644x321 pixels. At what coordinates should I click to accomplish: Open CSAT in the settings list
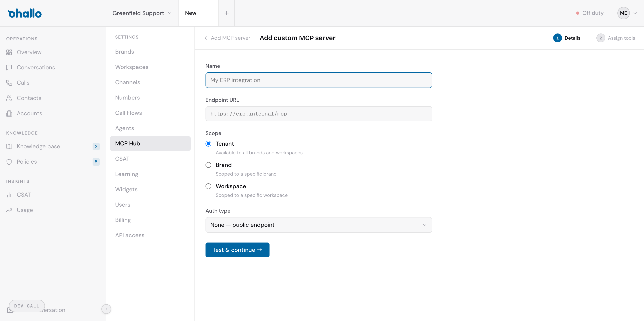tap(150, 159)
